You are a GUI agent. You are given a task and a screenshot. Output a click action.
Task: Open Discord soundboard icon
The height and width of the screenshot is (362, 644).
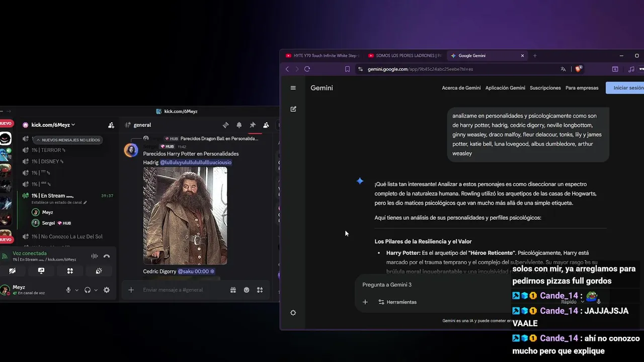tap(99, 270)
